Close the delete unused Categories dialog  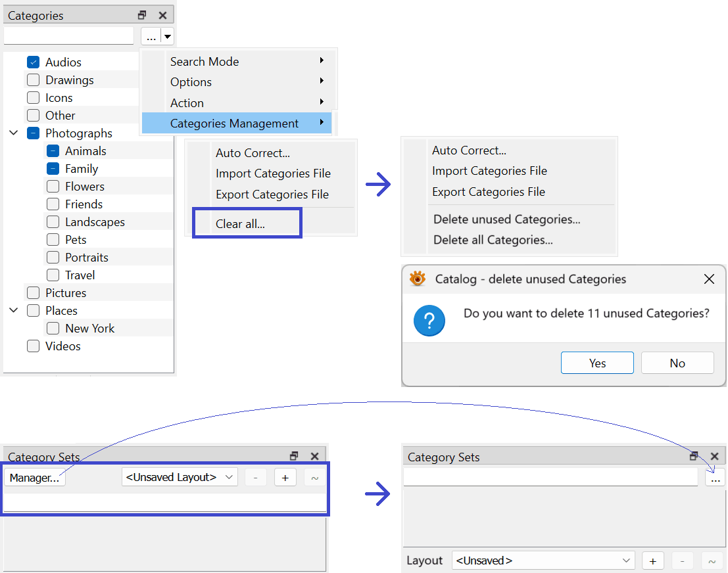coord(709,279)
